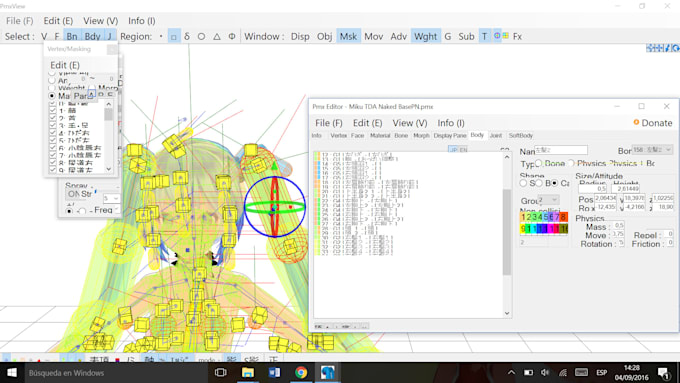
Task: Switch to the Joint tab
Action: (496, 136)
